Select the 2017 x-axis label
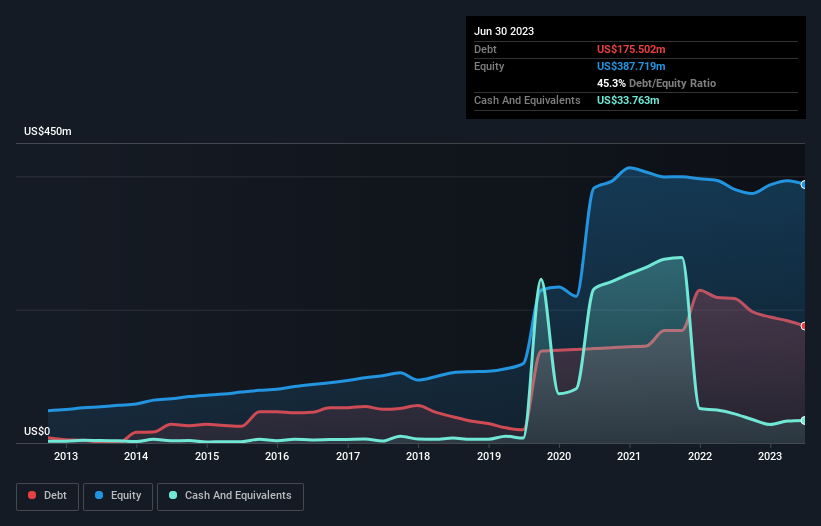 click(x=348, y=456)
